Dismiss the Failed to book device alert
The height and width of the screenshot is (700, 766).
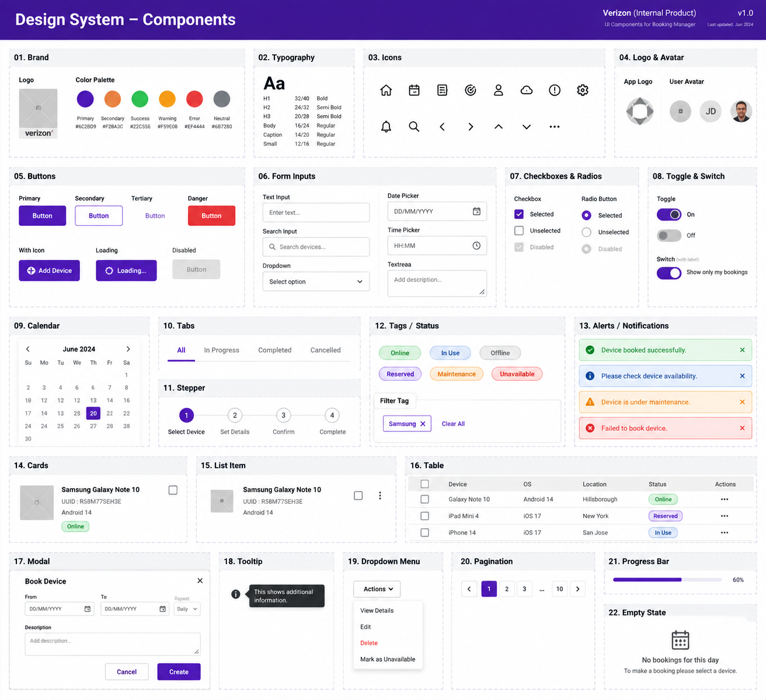(x=742, y=428)
